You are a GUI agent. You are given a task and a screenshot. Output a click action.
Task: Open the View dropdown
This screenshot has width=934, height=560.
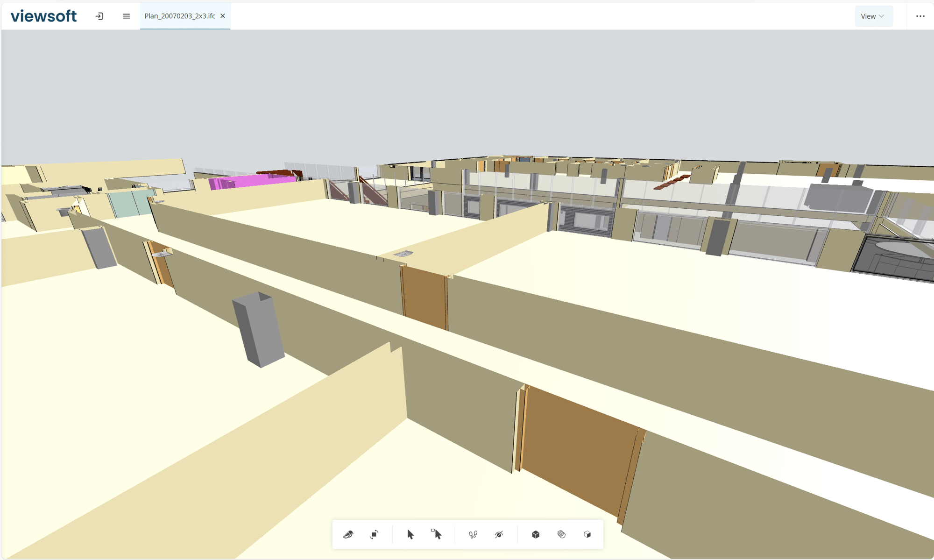coord(868,16)
